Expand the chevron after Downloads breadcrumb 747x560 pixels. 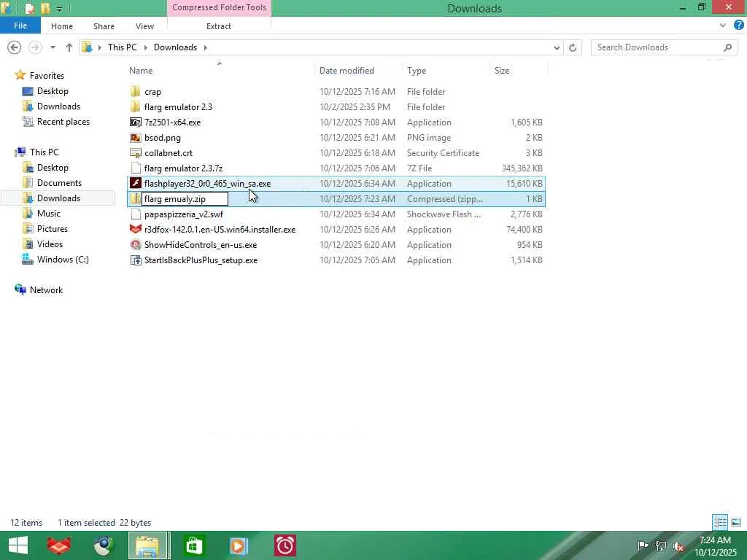pyautogui.click(x=205, y=47)
